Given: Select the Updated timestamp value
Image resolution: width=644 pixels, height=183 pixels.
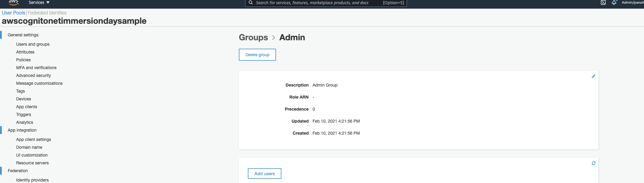Looking at the screenshot, I should coord(336,121).
